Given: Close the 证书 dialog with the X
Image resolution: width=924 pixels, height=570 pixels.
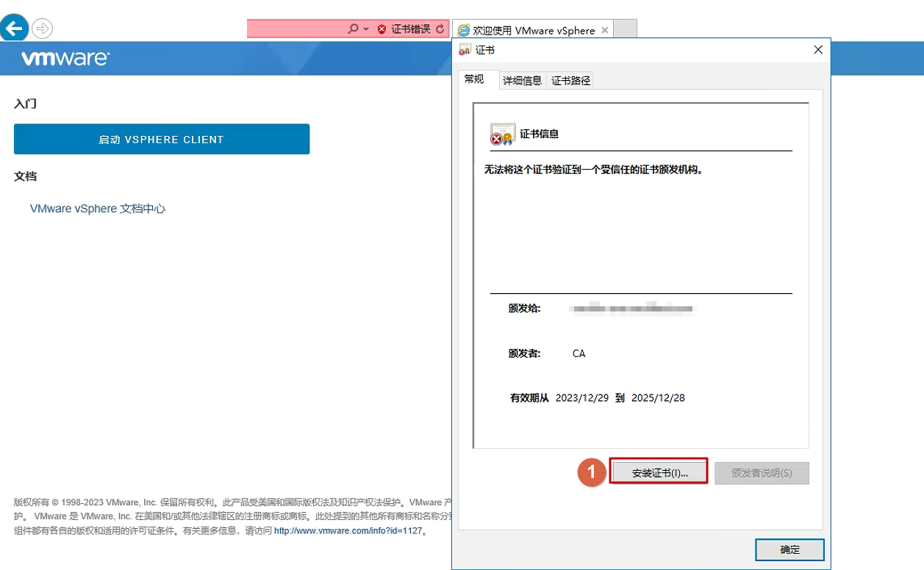Looking at the screenshot, I should 818,50.
